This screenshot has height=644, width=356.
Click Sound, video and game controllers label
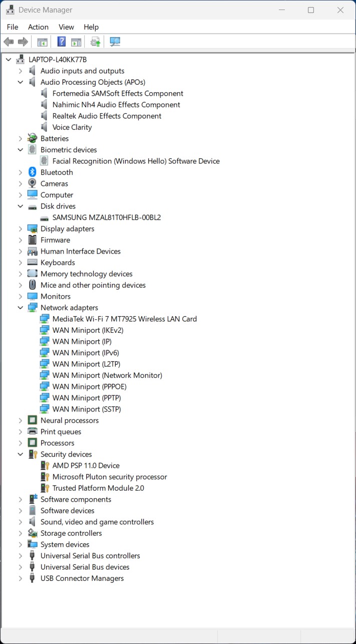97,522
